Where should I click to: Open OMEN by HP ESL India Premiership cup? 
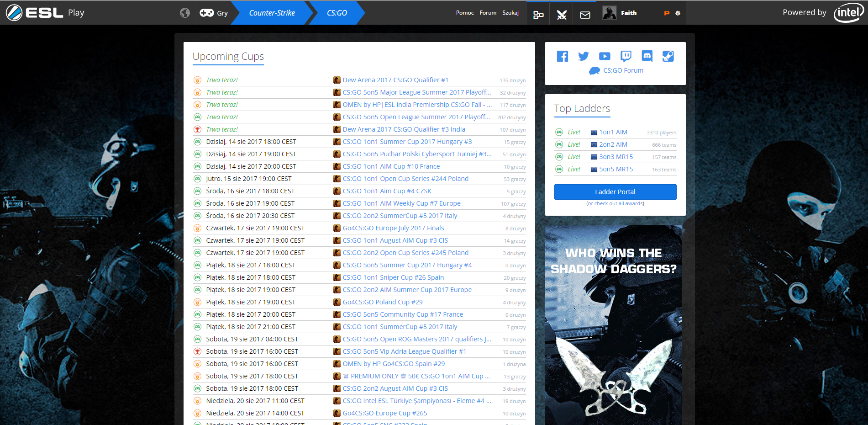click(417, 105)
